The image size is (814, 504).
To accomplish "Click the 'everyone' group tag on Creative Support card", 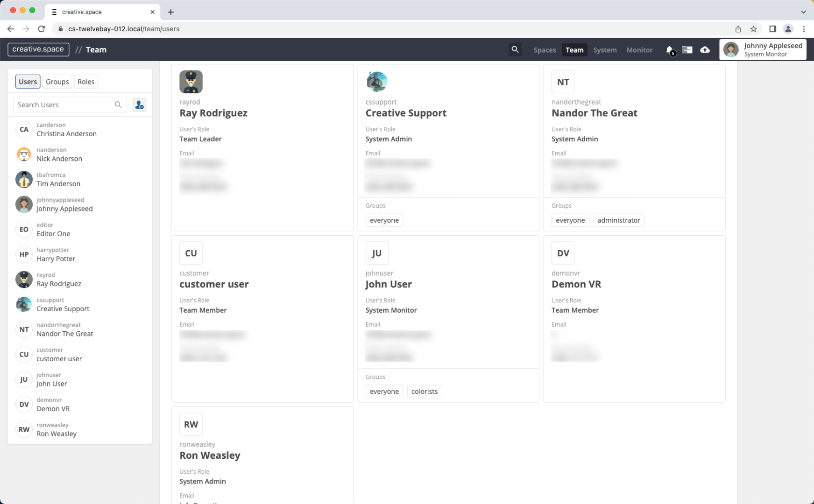I will click(384, 220).
